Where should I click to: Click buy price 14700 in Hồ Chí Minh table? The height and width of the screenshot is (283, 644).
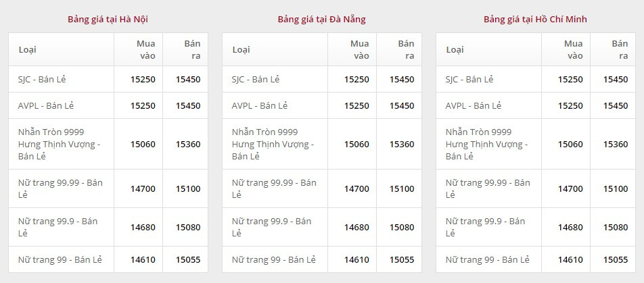(570, 188)
